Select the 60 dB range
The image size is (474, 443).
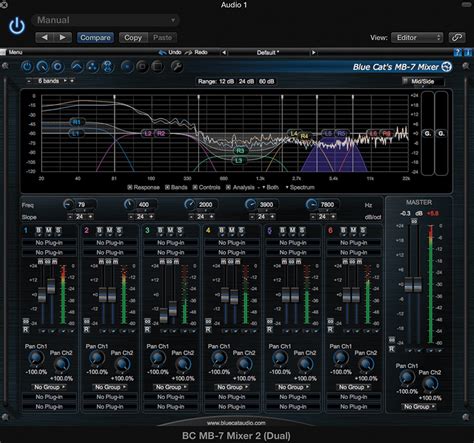coord(267,81)
